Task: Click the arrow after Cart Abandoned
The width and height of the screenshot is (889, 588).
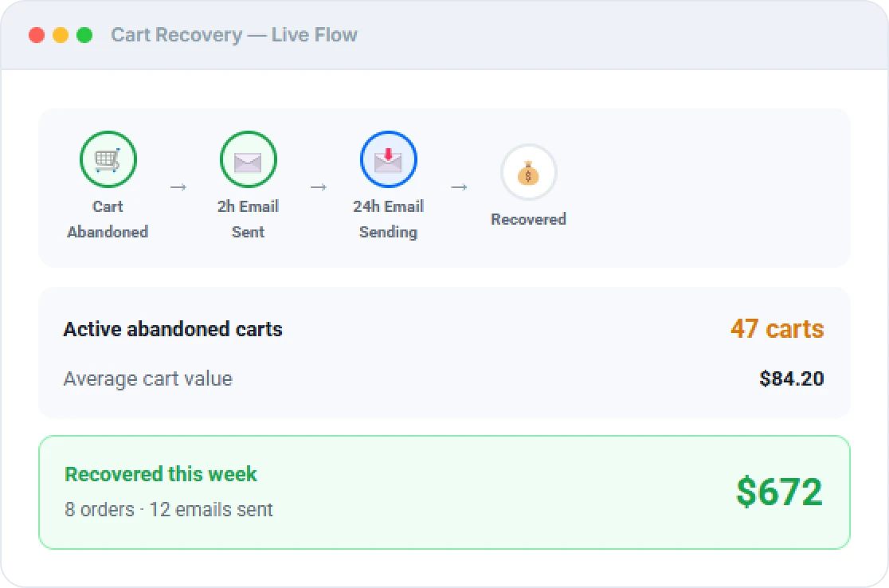Action: (x=178, y=187)
